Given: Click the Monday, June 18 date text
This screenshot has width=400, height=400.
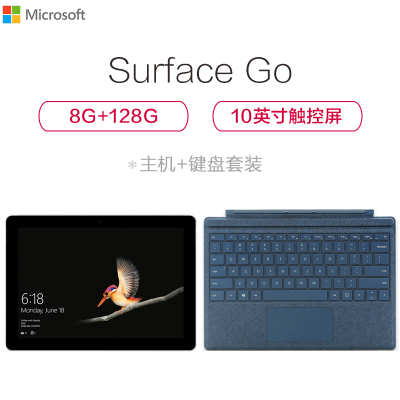Looking at the screenshot, I should pyautogui.click(x=42, y=310).
